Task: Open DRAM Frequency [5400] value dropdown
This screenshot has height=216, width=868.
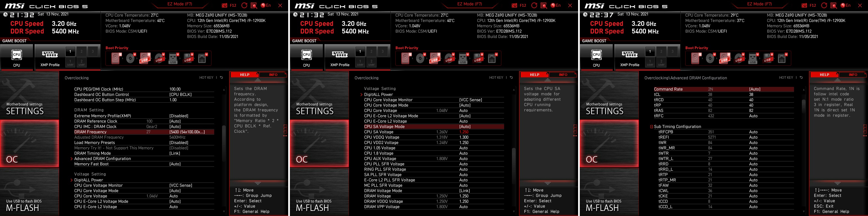Action: [x=187, y=132]
